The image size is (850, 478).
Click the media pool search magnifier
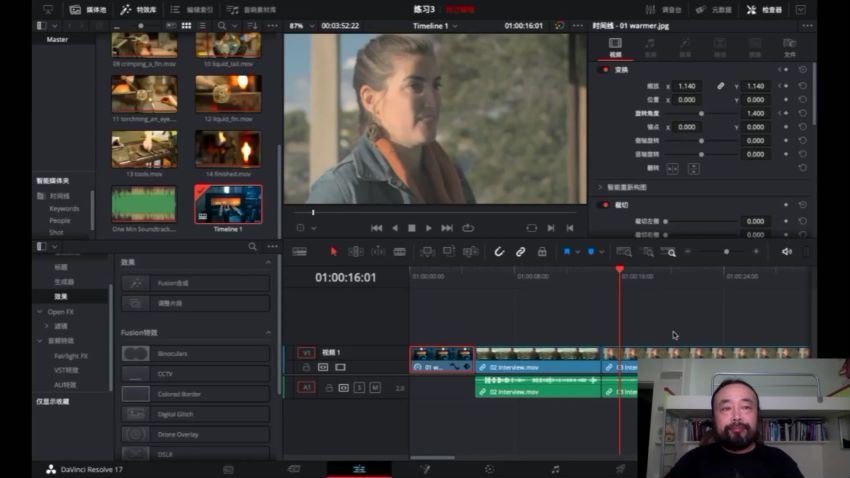coord(221,25)
